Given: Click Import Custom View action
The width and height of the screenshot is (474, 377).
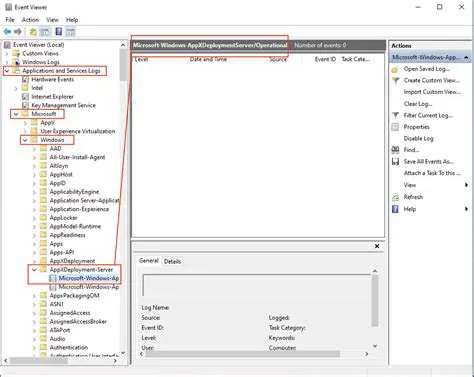Looking at the screenshot, I should 432,92.
